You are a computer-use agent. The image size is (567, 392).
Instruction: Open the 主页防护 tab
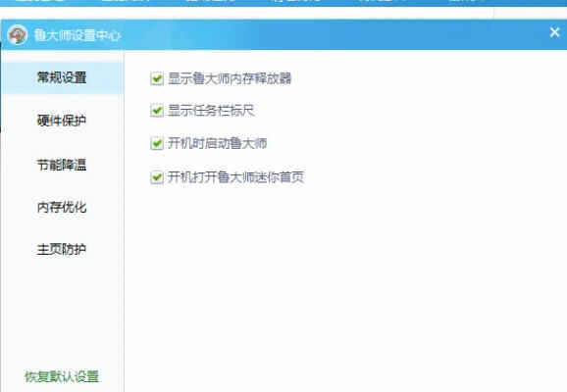[x=62, y=249]
